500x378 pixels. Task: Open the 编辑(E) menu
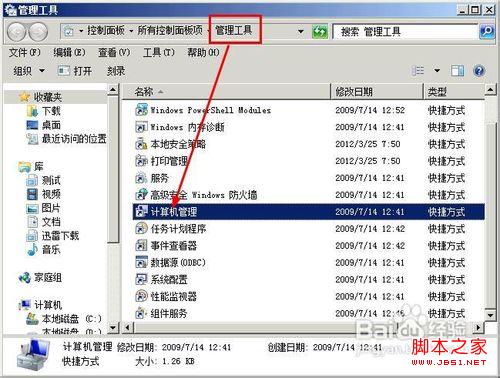click(x=69, y=53)
